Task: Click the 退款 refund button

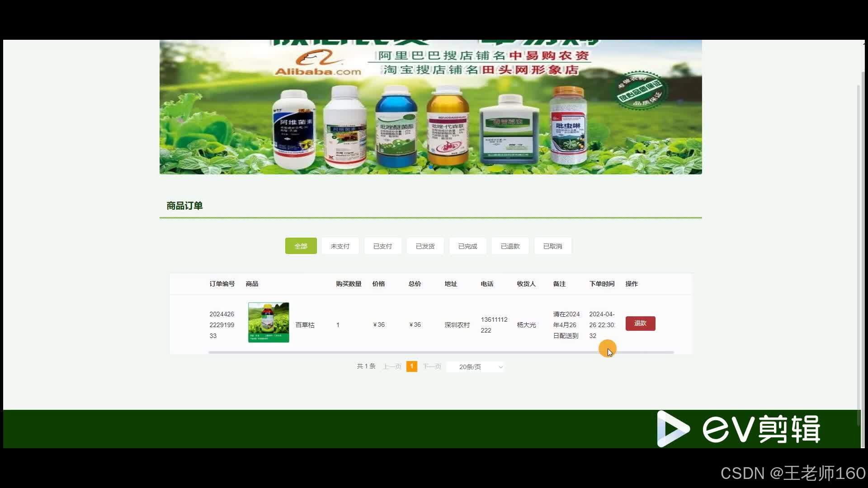Action: pos(640,324)
